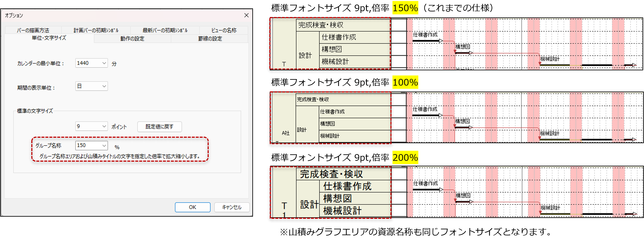Open 期間の表示単位 dropdown showing 日
The image size is (644, 244).
[x=104, y=86]
